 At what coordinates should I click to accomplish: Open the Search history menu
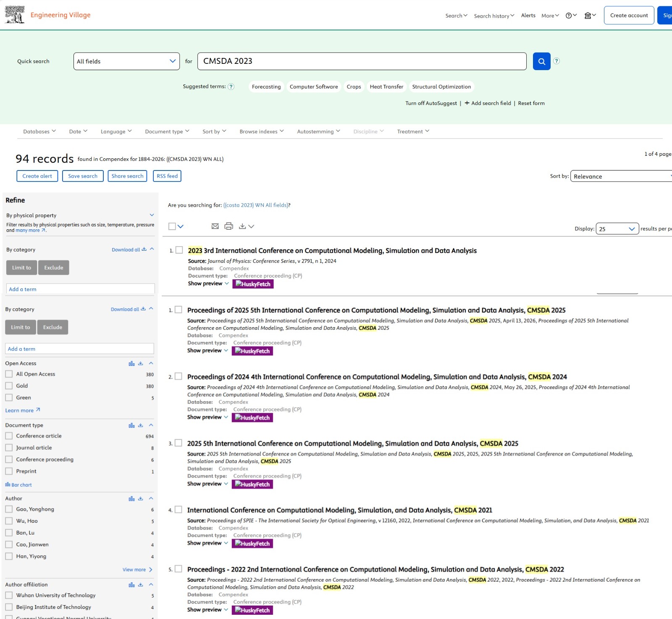tap(494, 16)
